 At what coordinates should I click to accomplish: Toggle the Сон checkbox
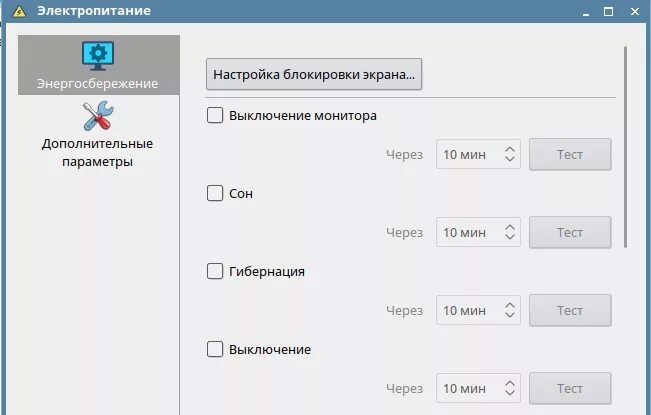click(x=214, y=194)
